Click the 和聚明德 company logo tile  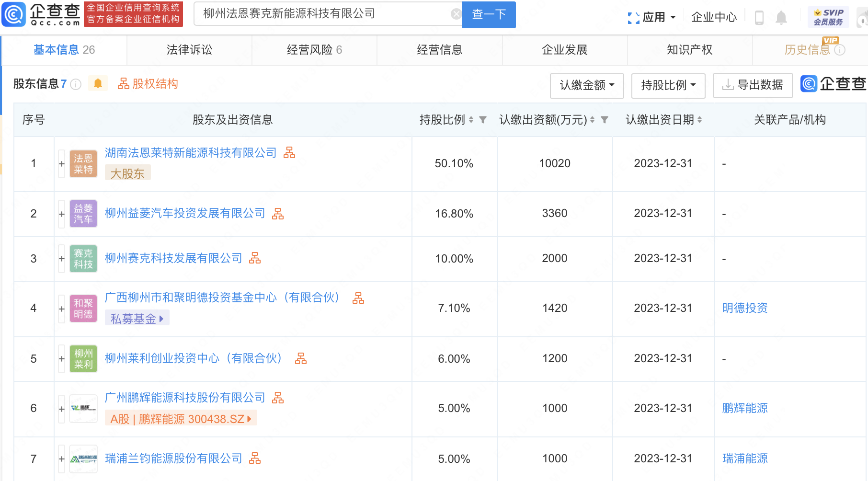[83, 309]
